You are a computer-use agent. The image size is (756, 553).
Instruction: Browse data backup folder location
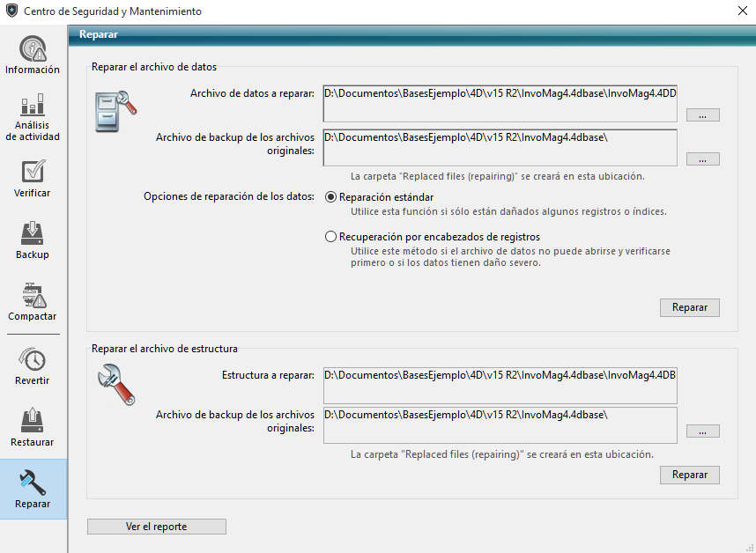coord(702,159)
